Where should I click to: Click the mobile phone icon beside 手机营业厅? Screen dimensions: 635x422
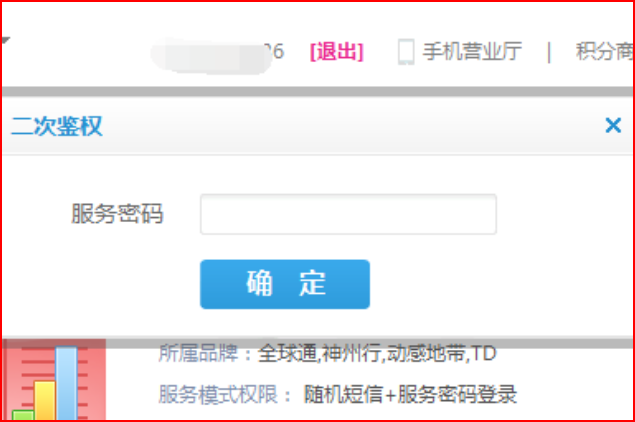[406, 52]
